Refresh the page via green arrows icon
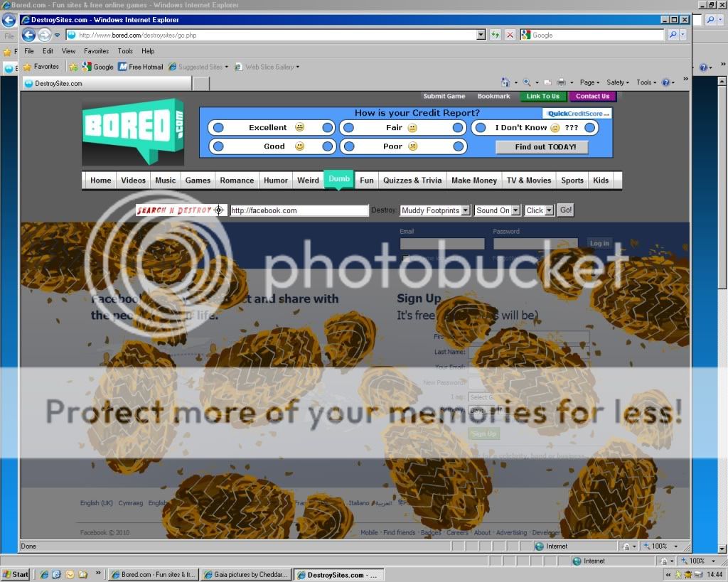The height and width of the screenshot is (582, 728). coord(495,35)
